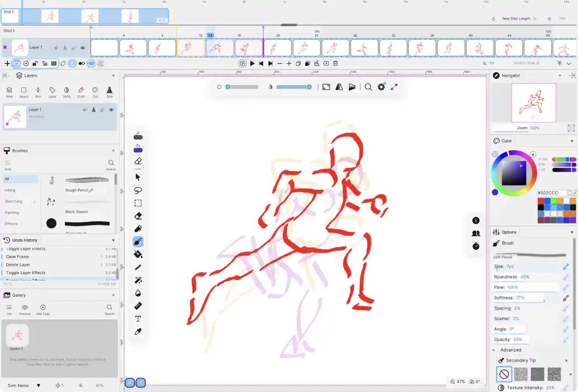Enter fullscreen with expand arrows icon
The height and width of the screenshot is (392, 578).
[394, 87]
